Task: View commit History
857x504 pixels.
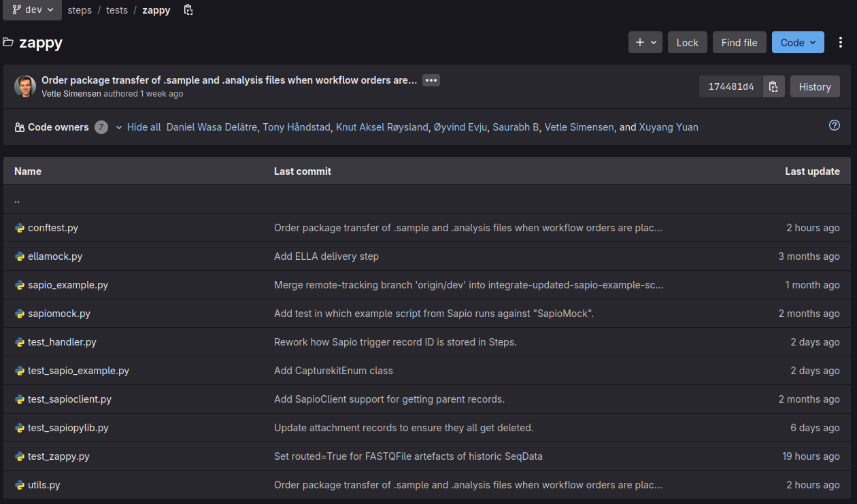Action: (x=815, y=86)
